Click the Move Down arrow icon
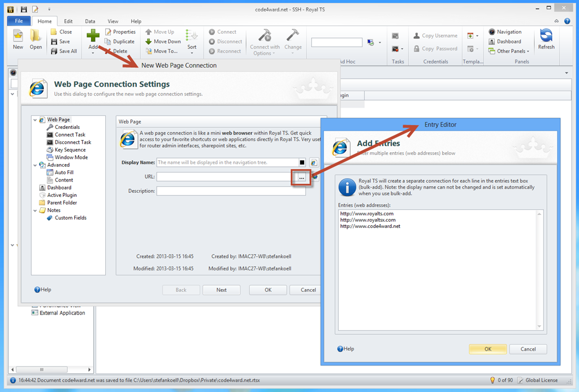The height and width of the screenshot is (392, 579). click(149, 41)
